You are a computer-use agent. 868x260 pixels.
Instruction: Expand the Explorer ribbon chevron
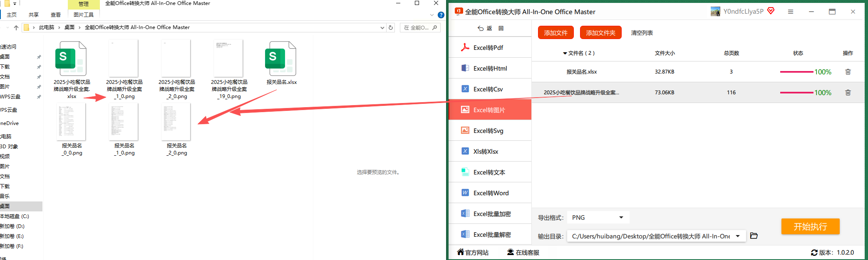pos(432,15)
